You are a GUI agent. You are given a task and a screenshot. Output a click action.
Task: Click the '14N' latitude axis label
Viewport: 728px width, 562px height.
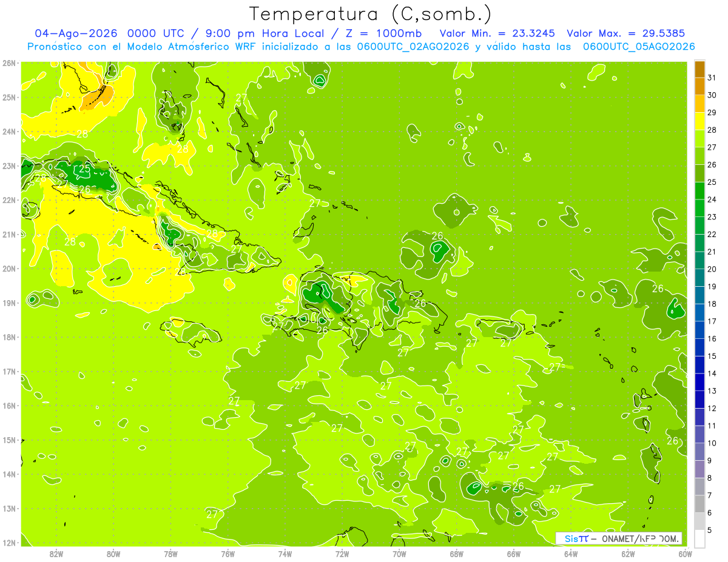9,474
